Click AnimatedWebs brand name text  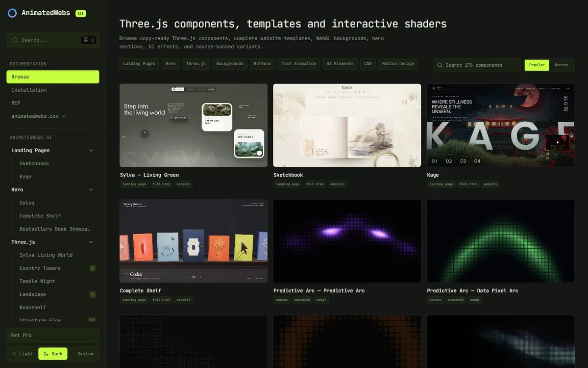(46, 13)
